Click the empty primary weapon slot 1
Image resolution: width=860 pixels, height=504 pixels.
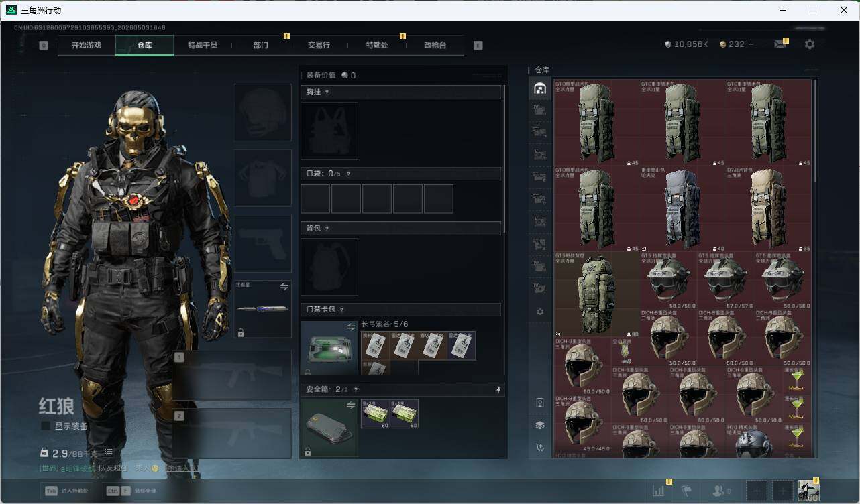[x=232, y=376]
